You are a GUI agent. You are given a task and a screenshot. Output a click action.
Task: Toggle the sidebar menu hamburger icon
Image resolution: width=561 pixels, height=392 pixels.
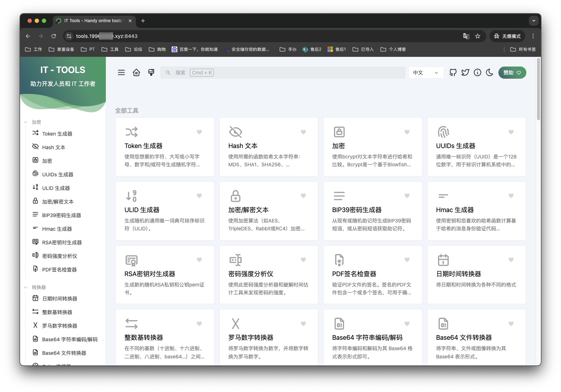122,73
